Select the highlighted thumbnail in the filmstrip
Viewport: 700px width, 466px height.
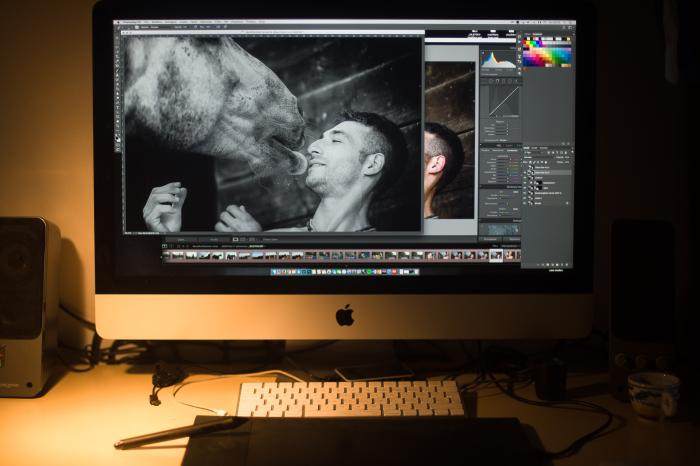(x=496, y=255)
